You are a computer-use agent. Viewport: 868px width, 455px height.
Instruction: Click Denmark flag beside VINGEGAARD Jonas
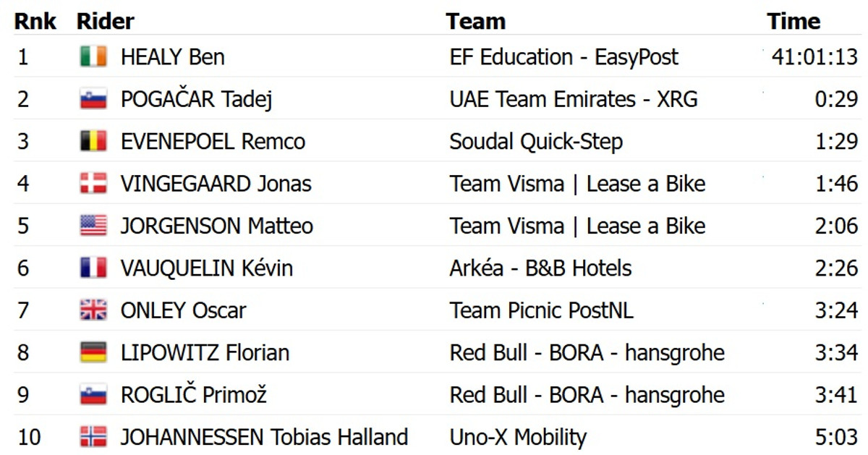[93, 184]
